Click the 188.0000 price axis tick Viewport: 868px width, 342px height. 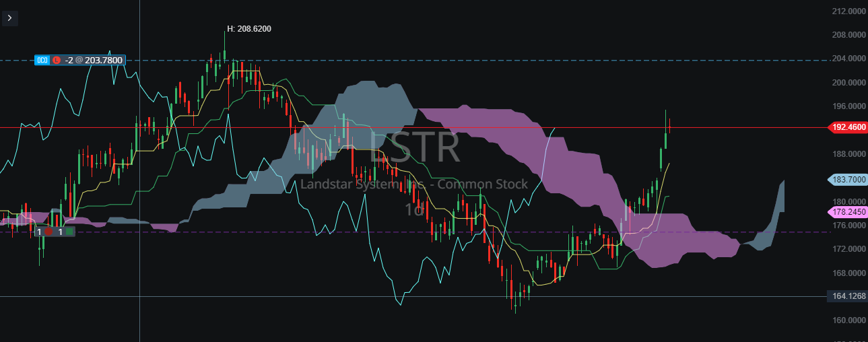pos(849,154)
